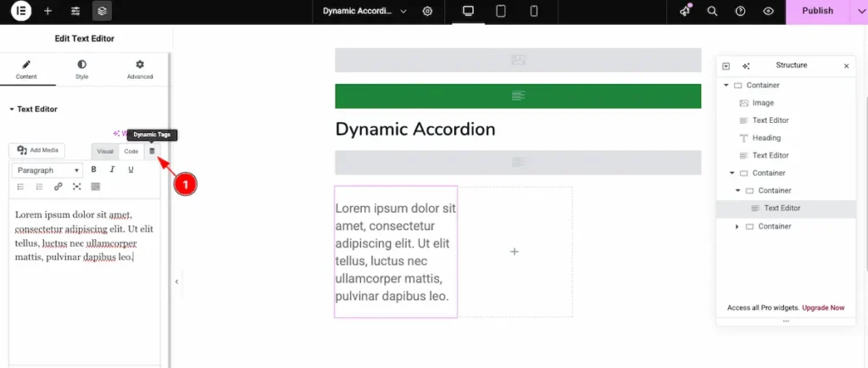868x368 pixels.
Task: Click the Help question mark icon
Action: (740, 11)
